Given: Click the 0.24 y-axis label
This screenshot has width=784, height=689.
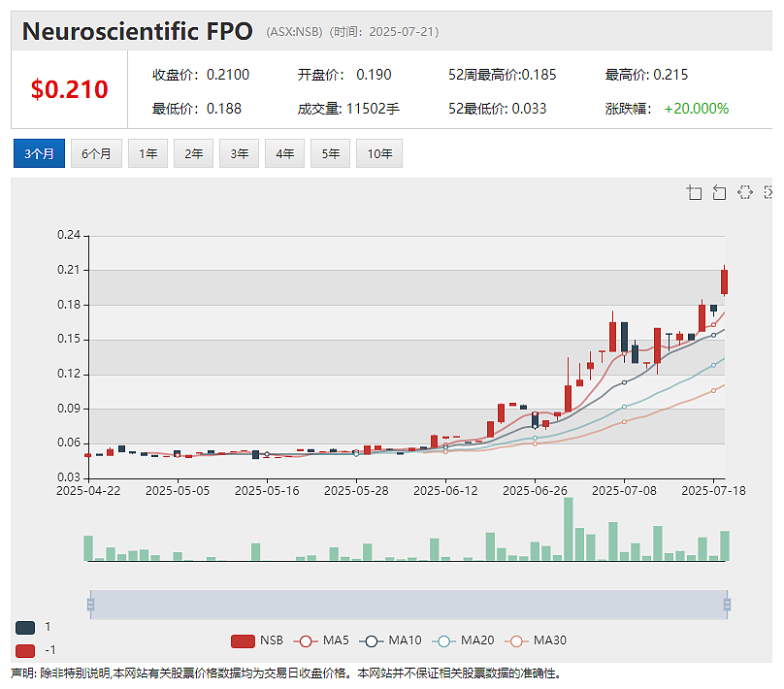Looking at the screenshot, I should (x=69, y=235).
